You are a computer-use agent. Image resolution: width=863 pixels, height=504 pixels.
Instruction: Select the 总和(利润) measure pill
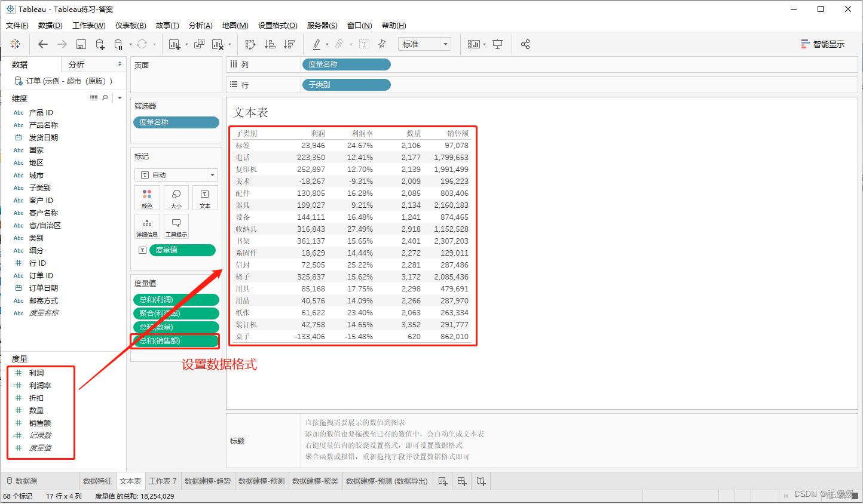tap(176, 300)
